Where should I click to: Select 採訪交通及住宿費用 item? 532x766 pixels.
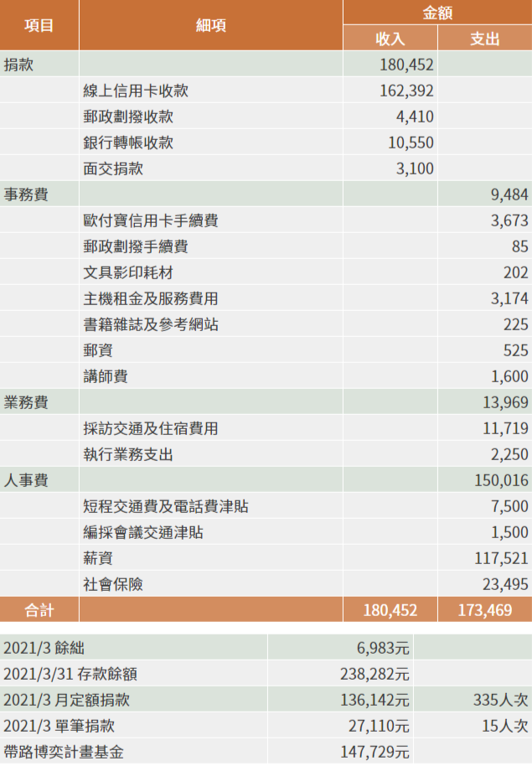click(151, 428)
